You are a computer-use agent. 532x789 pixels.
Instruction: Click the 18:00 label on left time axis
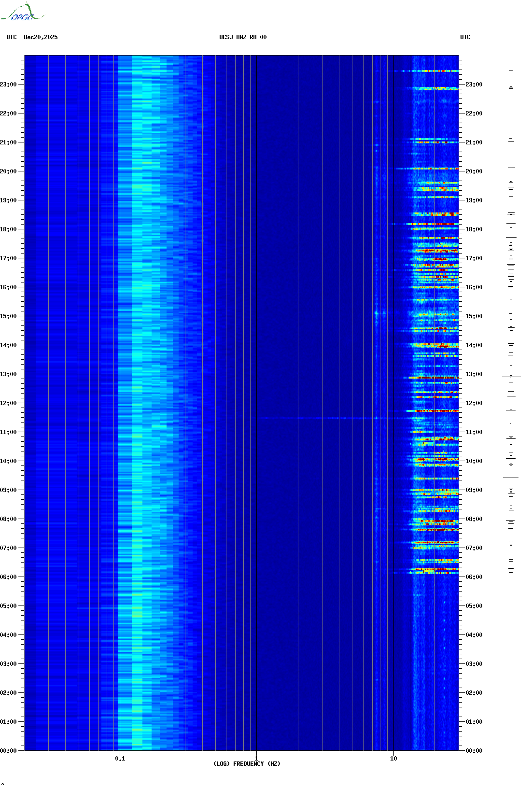[8, 229]
